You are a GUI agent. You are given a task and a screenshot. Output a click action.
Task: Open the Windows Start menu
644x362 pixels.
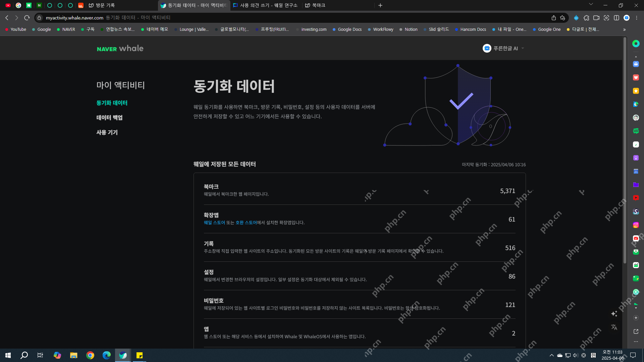(x=8, y=355)
